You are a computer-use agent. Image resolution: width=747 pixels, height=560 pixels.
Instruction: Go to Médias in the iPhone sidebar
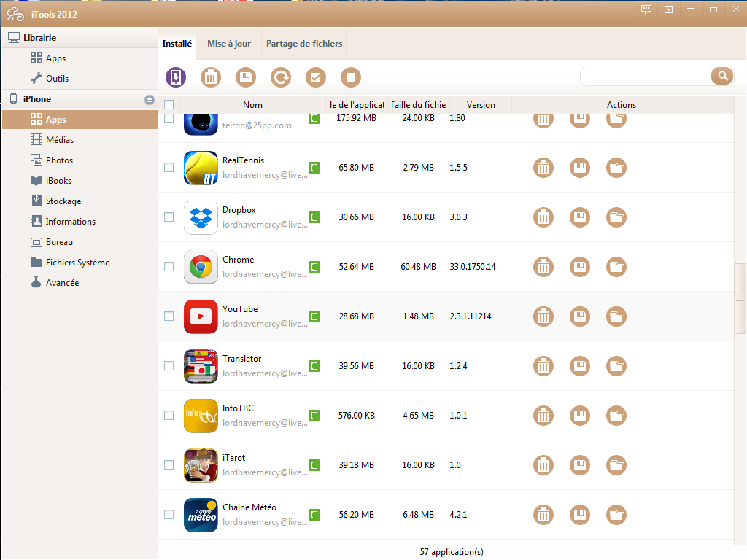coord(59,140)
